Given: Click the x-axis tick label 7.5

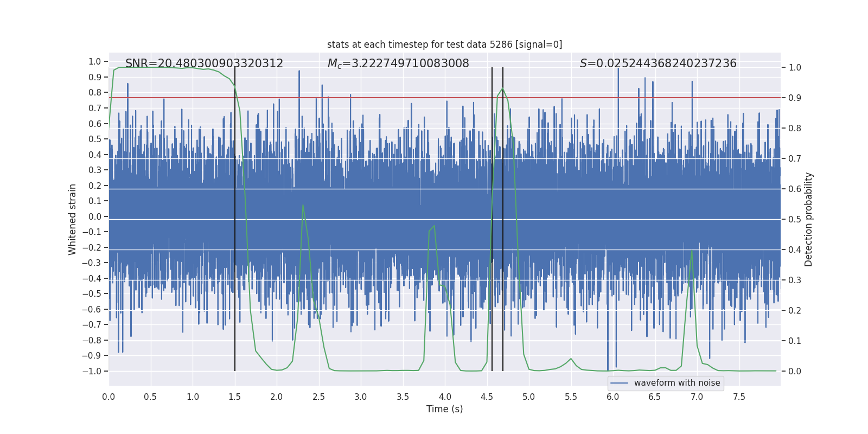Looking at the screenshot, I should (739, 397).
